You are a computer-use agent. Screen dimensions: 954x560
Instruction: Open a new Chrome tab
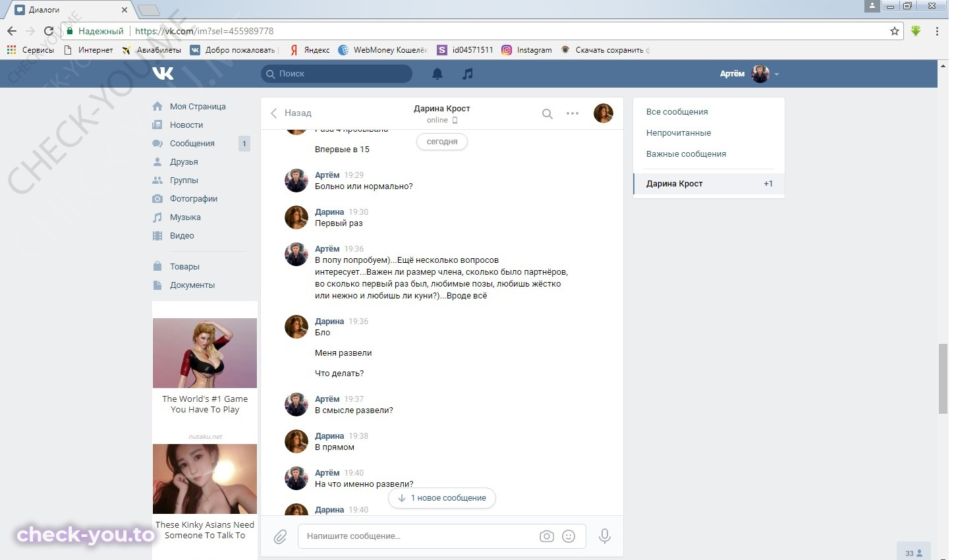149,10
